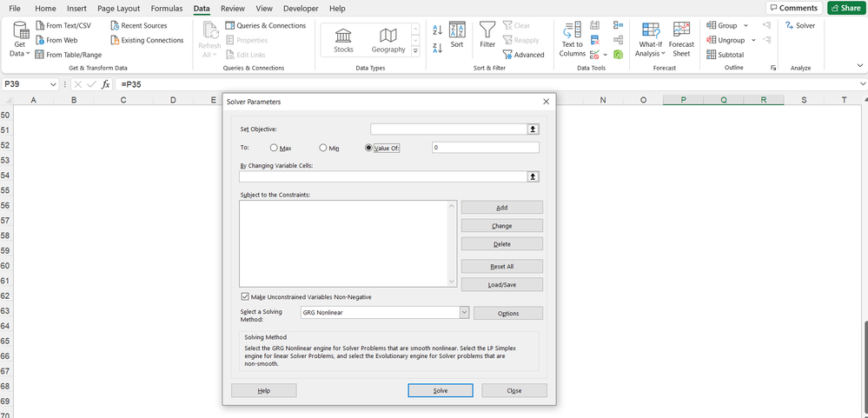Click the Value Of number field
Screen dimensions: 868x418
(486, 148)
